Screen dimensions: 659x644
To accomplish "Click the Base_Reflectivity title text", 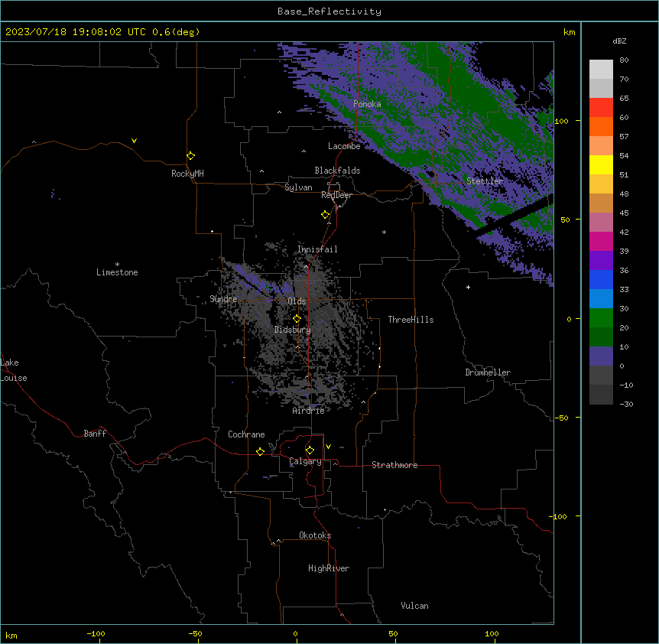I will [x=329, y=11].
